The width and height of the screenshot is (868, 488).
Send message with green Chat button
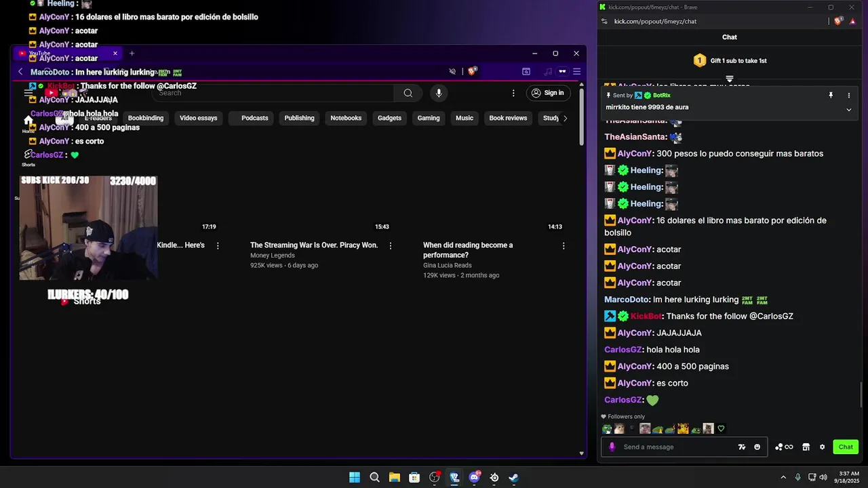click(x=846, y=447)
